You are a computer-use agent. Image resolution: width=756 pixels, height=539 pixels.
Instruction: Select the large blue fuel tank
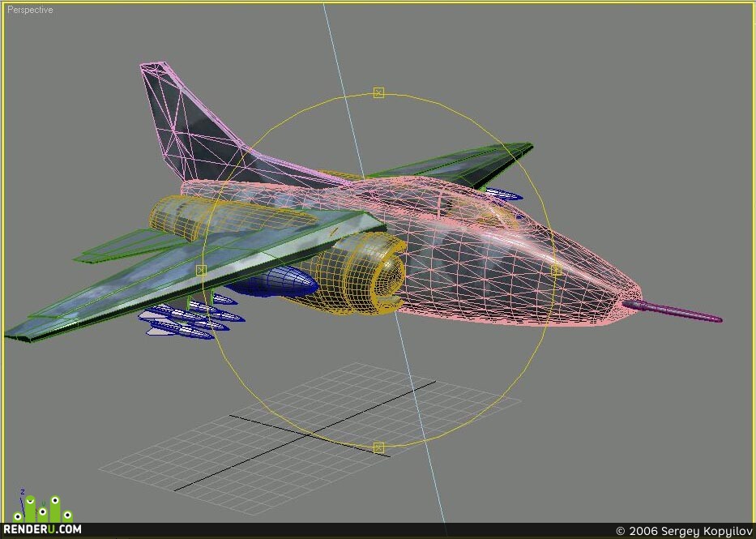click(x=272, y=282)
